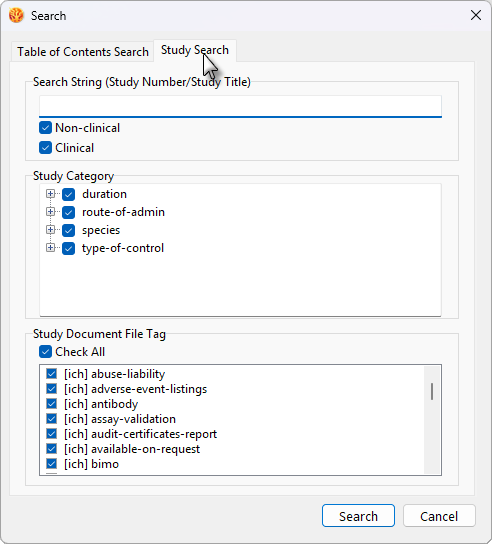Click the Cancel button
The width and height of the screenshot is (492, 544).
click(439, 516)
